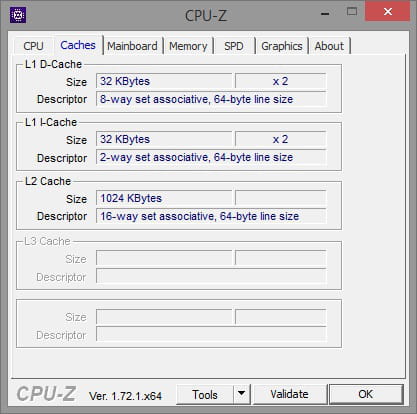This screenshot has width=417, height=414.
Task: Click the Tools button
Action: [205, 394]
